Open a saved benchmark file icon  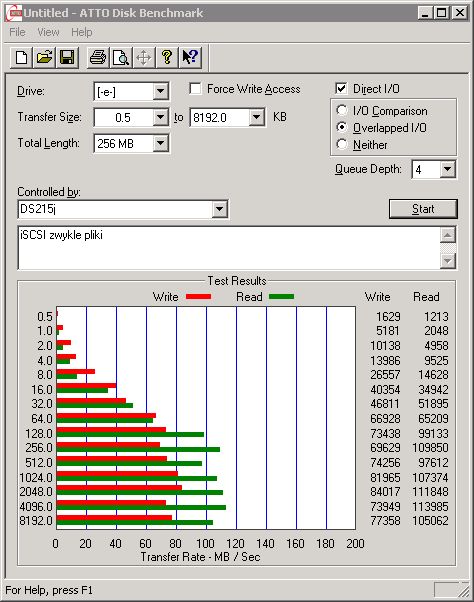(44, 58)
